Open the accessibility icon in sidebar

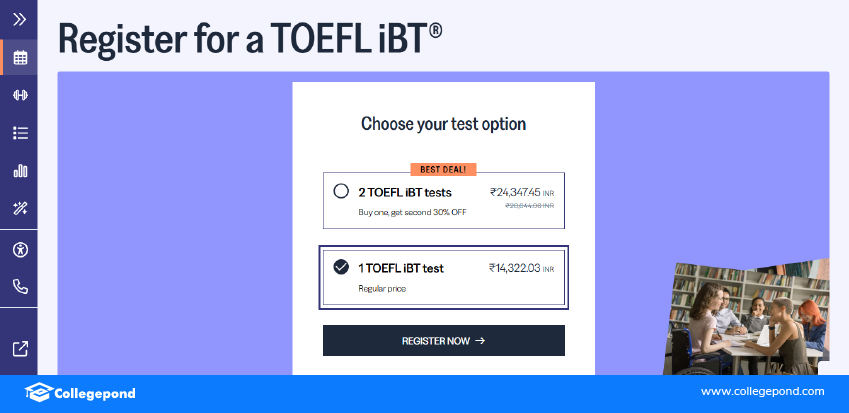tap(19, 249)
